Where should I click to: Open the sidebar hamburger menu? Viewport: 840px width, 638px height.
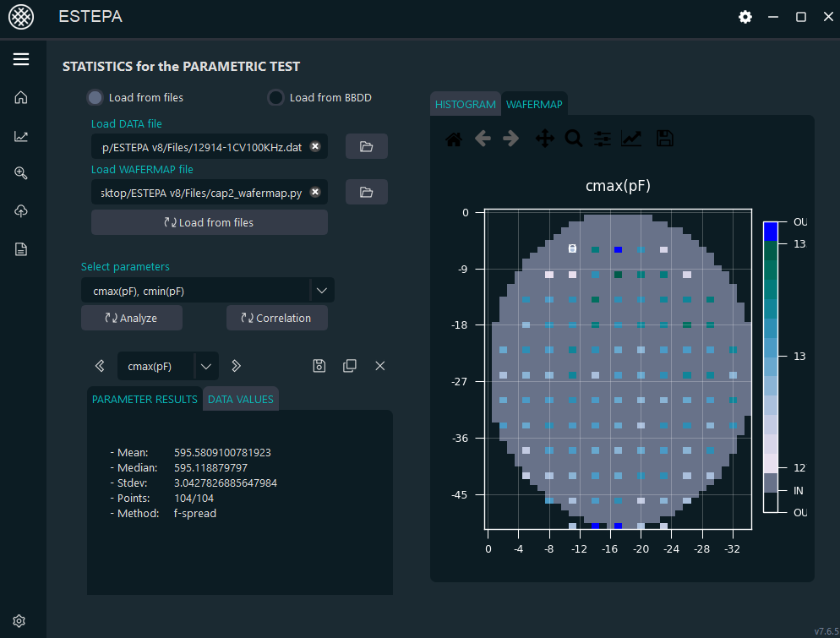[x=21, y=59]
